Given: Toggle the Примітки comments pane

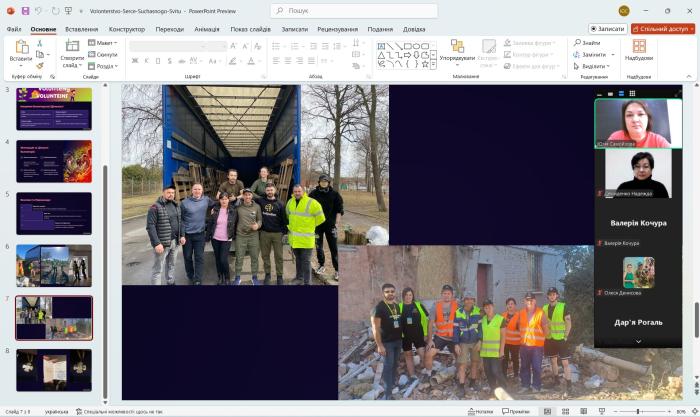Looking at the screenshot, I should pyautogui.click(x=515, y=411).
